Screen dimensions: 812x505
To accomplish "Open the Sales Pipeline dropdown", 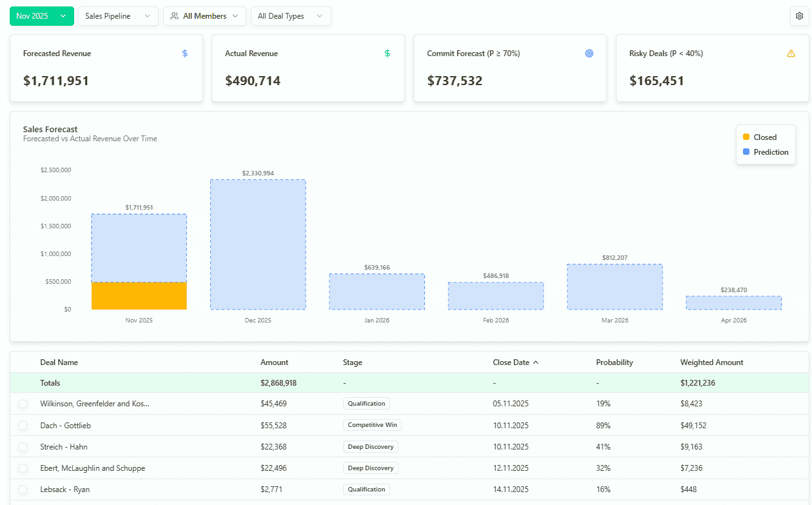I will (118, 15).
